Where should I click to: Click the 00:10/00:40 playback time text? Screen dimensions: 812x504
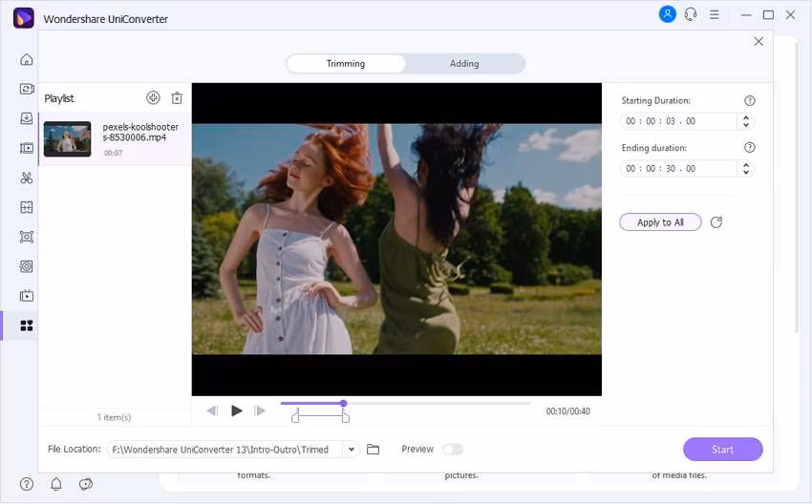(567, 411)
